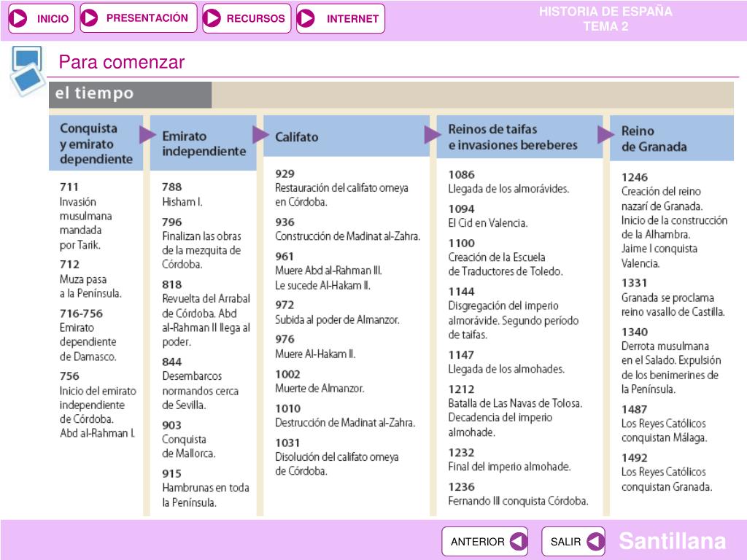
Task: Click the 'Para comenzar' title
Action: 122,62
